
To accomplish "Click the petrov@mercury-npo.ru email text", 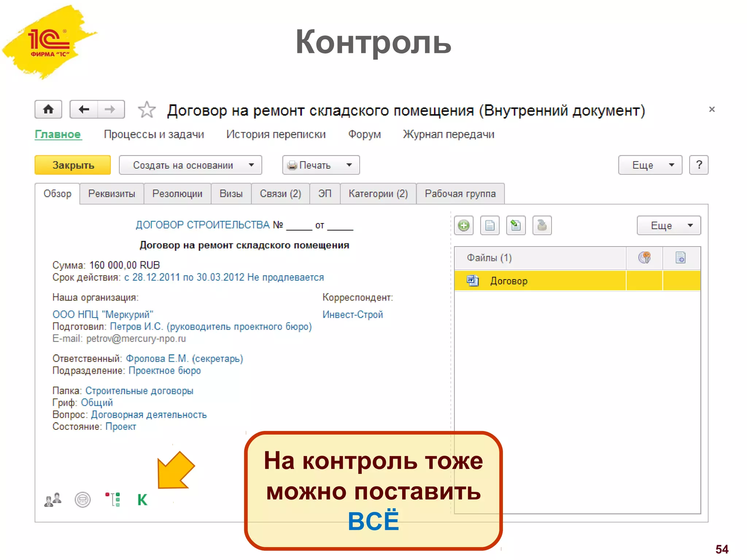I will tap(136, 339).
